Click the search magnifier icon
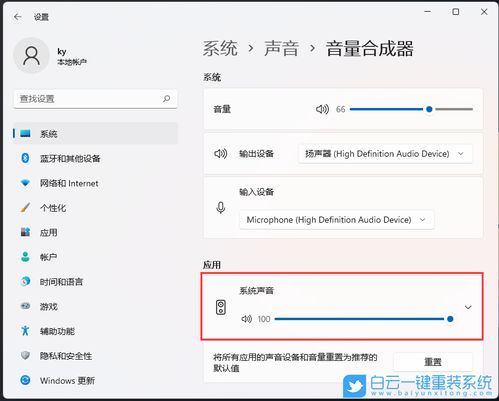 point(166,99)
